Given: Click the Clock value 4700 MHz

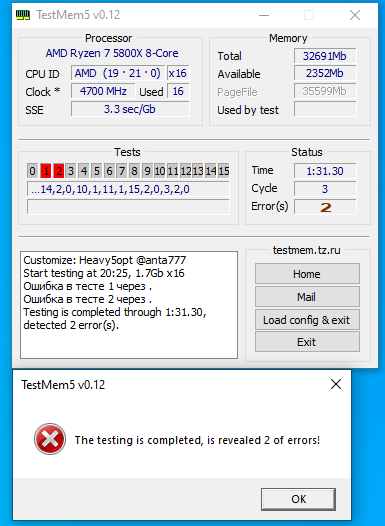Looking at the screenshot, I should tap(103, 91).
